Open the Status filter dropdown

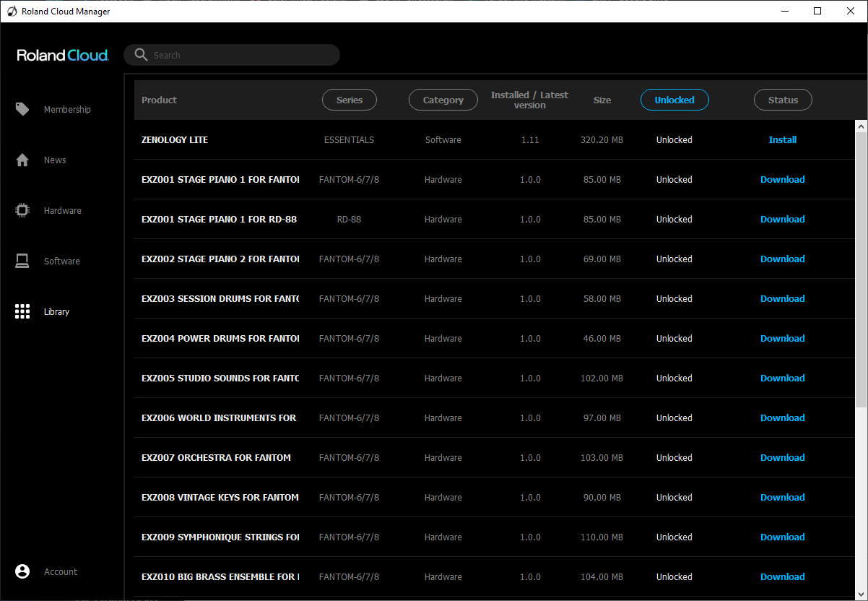point(783,100)
